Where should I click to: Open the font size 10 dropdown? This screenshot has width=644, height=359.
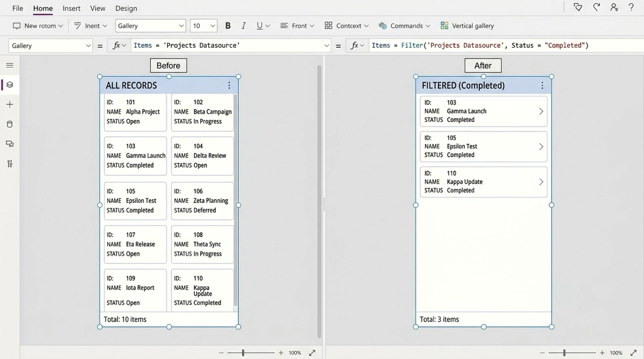pos(203,26)
